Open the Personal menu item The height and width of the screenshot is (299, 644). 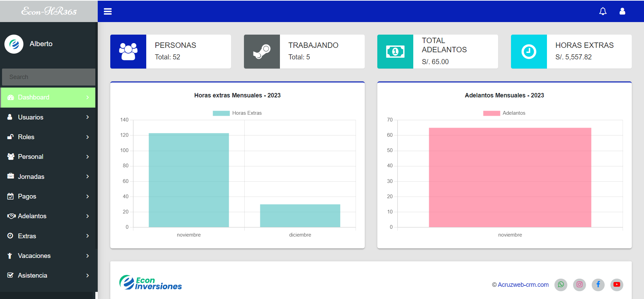pyautogui.click(x=48, y=156)
